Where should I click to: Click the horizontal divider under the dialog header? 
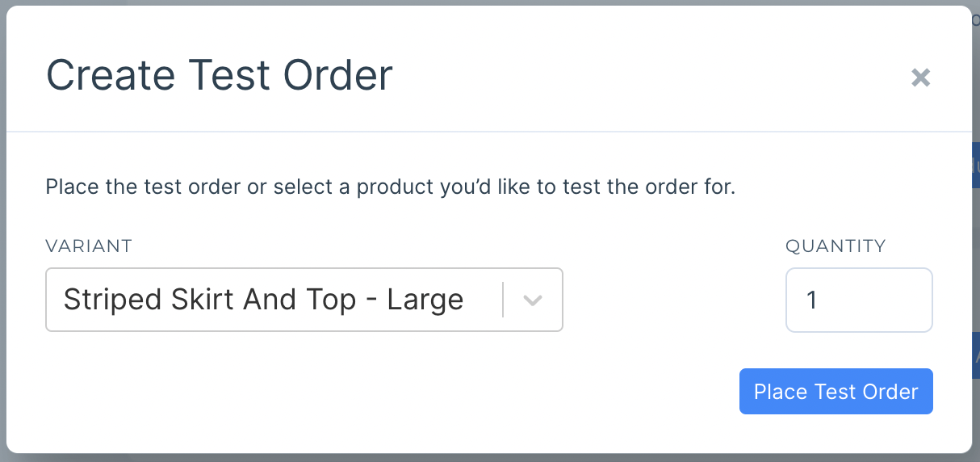click(x=484, y=131)
